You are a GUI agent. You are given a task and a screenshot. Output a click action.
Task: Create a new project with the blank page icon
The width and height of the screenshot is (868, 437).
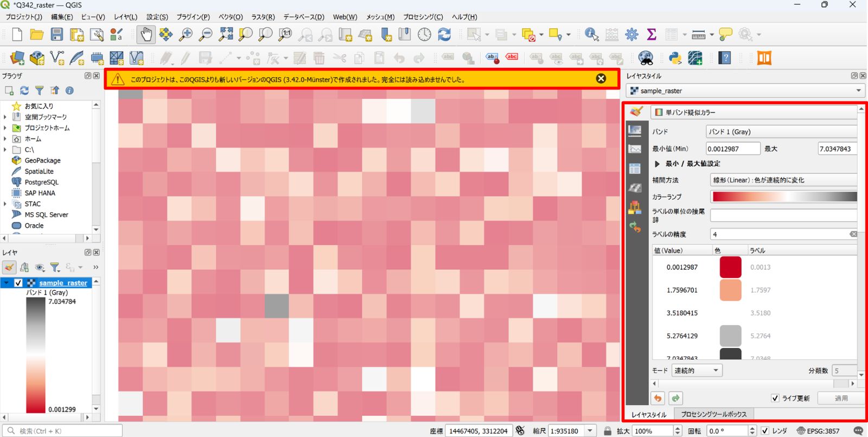(17, 35)
